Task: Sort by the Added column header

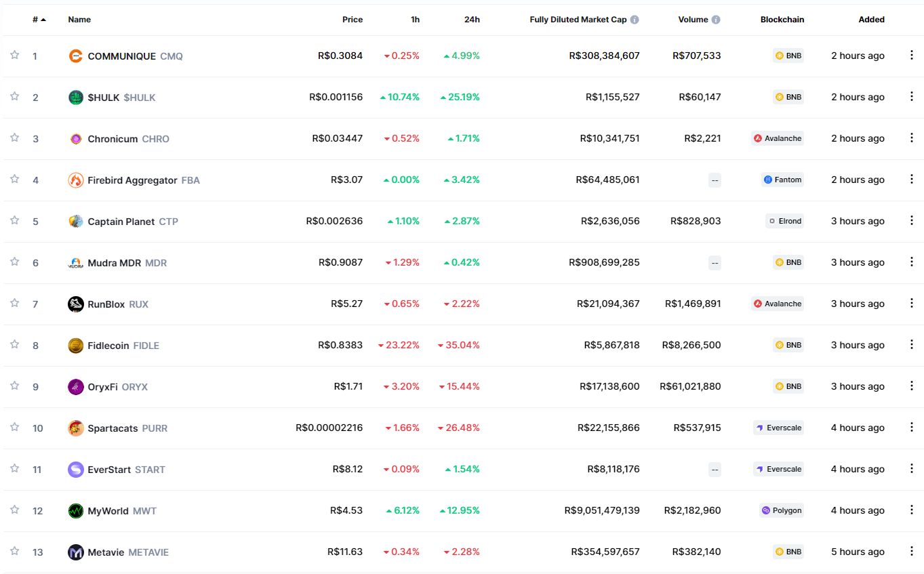Action: click(x=871, y=20)
